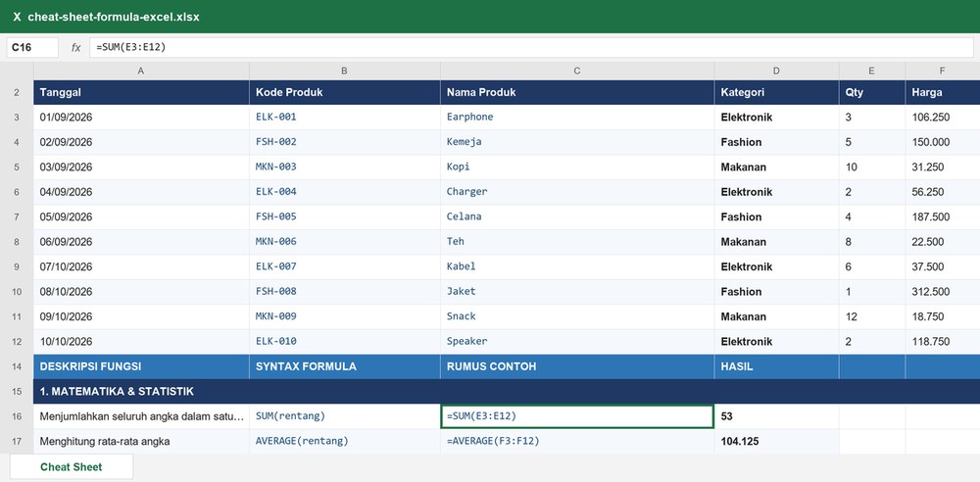Click the fx insert function icon

(75, 47)
